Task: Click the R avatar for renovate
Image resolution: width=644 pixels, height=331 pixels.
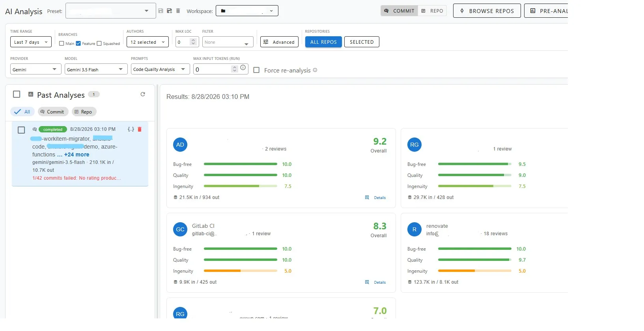Action: [414, 229]
